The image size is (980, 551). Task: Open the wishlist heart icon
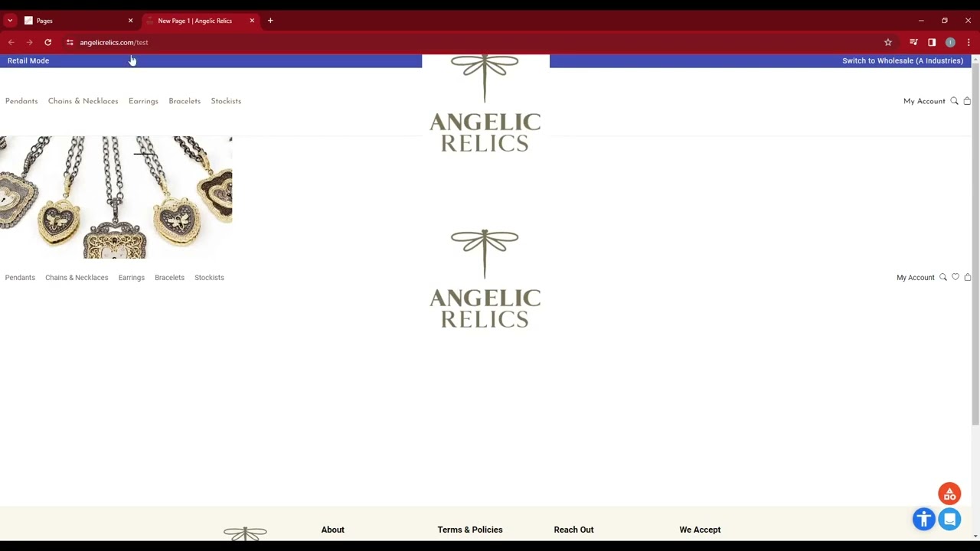(955, 277)
